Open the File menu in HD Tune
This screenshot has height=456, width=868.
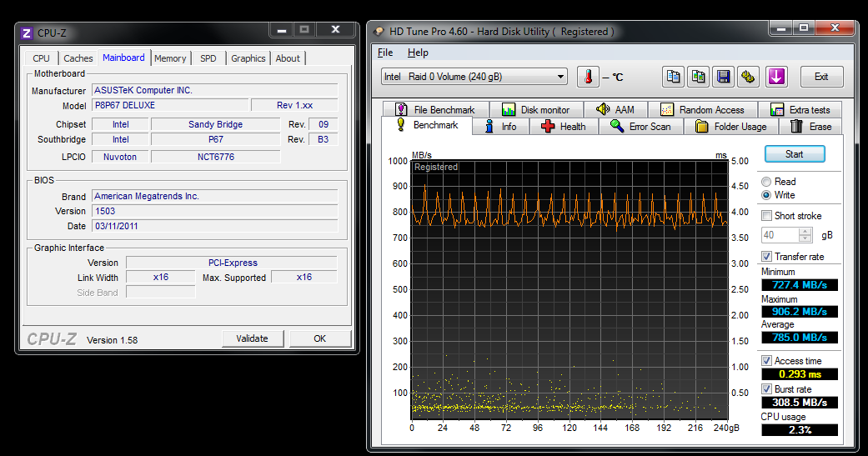[385, 53]
